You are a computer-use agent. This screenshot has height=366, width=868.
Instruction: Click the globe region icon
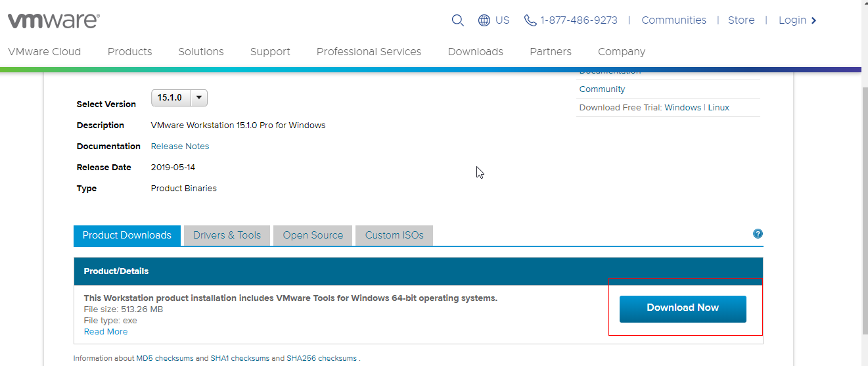point(484,20)
